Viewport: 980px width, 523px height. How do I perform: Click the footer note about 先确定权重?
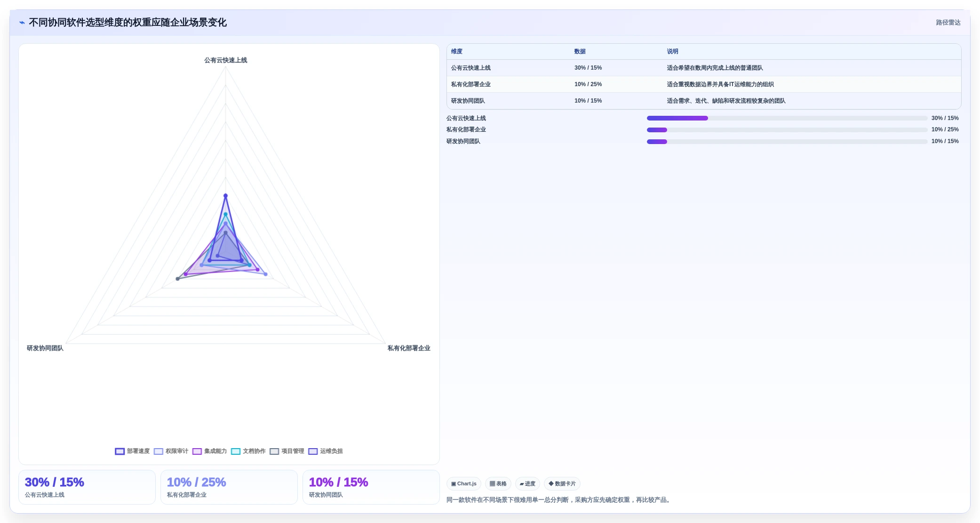coord(559,500)
